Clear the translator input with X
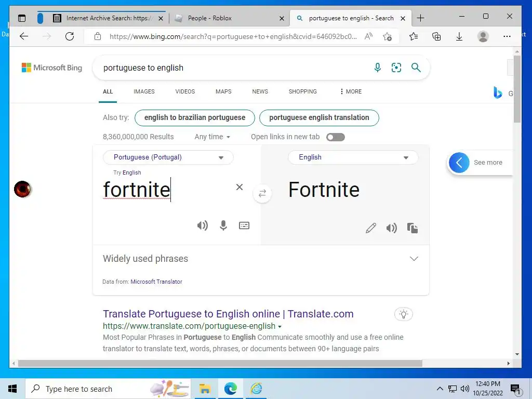 (x=239, y=187)
